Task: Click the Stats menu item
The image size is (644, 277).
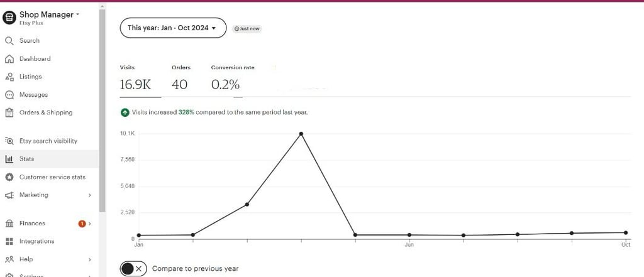Action: click(x=27, y=159)
